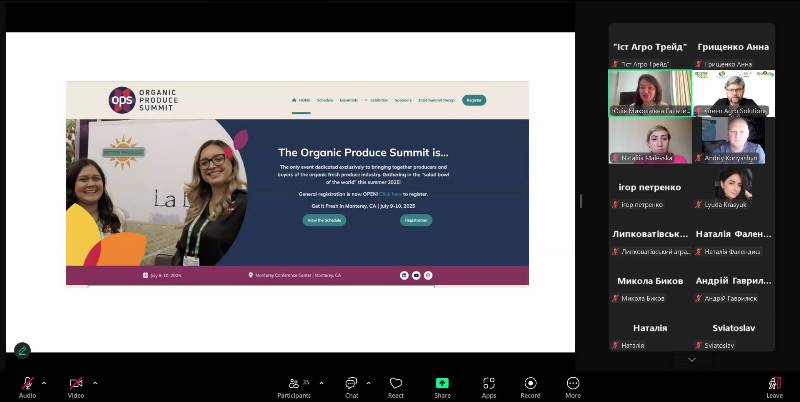Start camera with the Video icon

(76, 383)
